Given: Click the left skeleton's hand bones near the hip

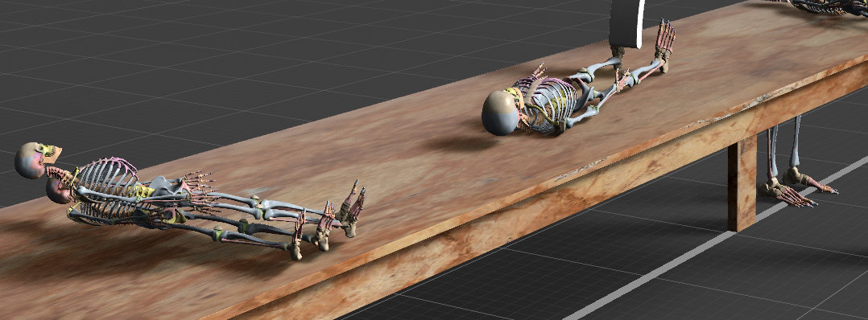Looking at the screenshot, I should coord(197,185).
